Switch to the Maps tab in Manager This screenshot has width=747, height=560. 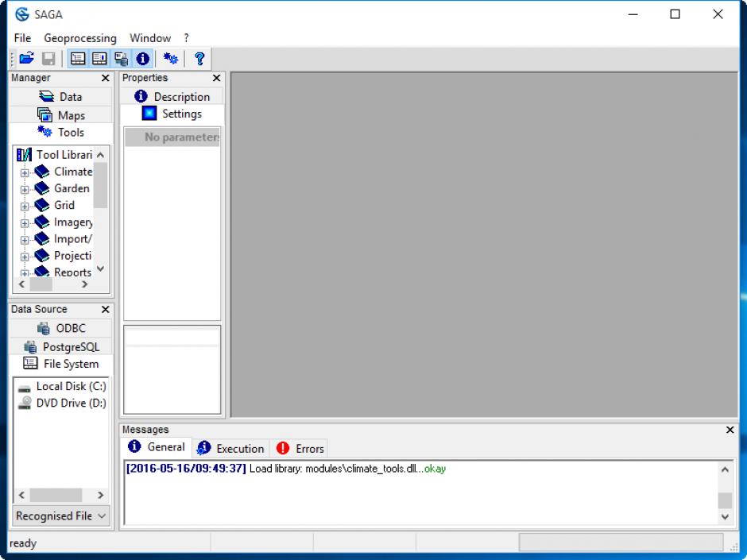click(60, 115)
